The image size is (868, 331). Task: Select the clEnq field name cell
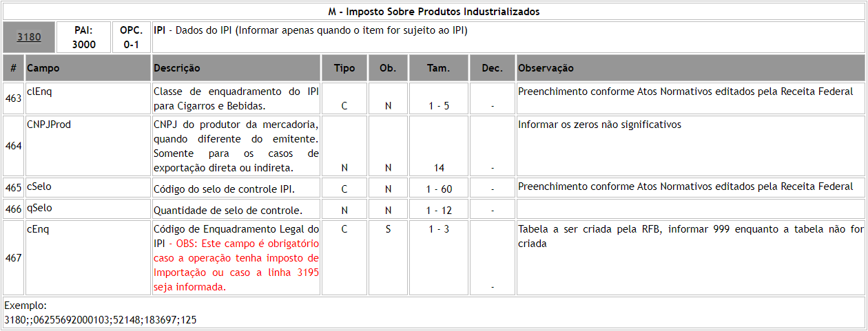click(x=39, y=92)
